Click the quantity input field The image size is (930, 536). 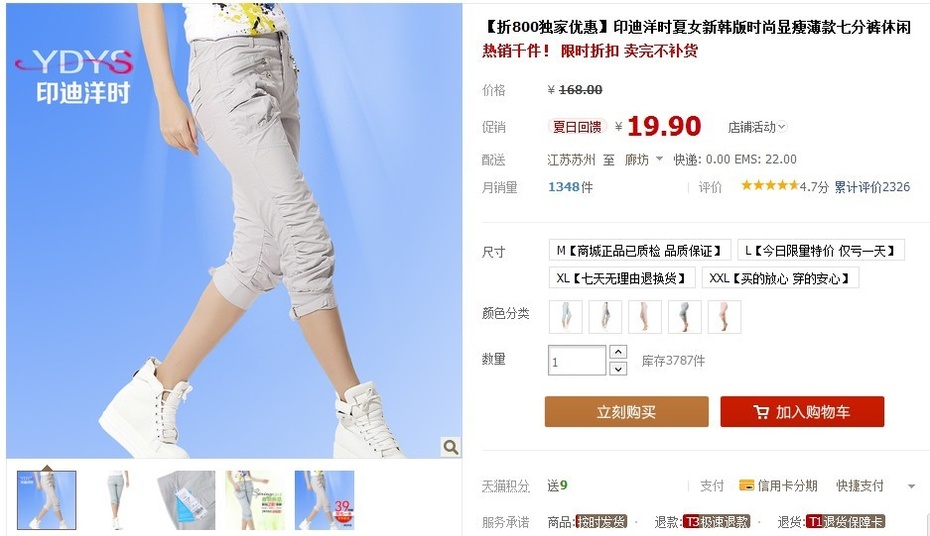point(577,360)
